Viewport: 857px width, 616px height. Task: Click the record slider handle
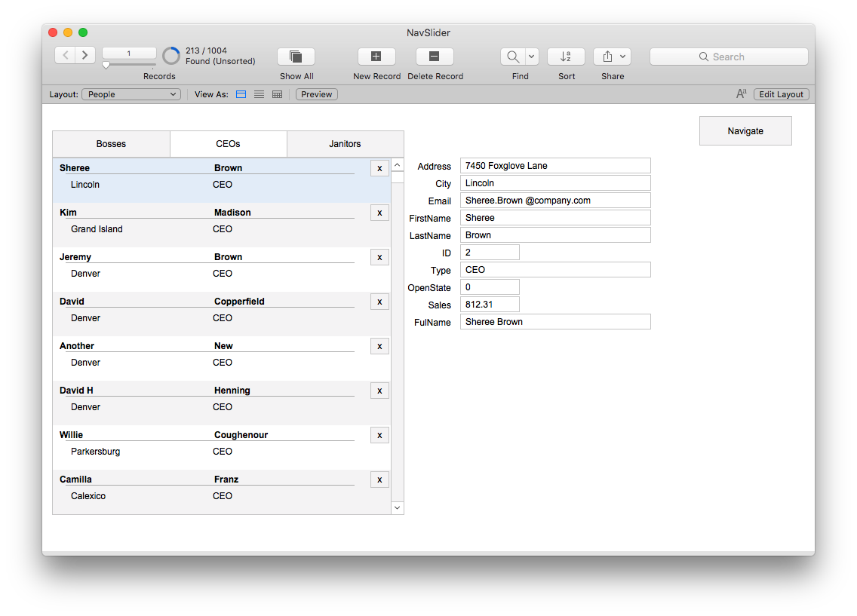coord(106,65)
